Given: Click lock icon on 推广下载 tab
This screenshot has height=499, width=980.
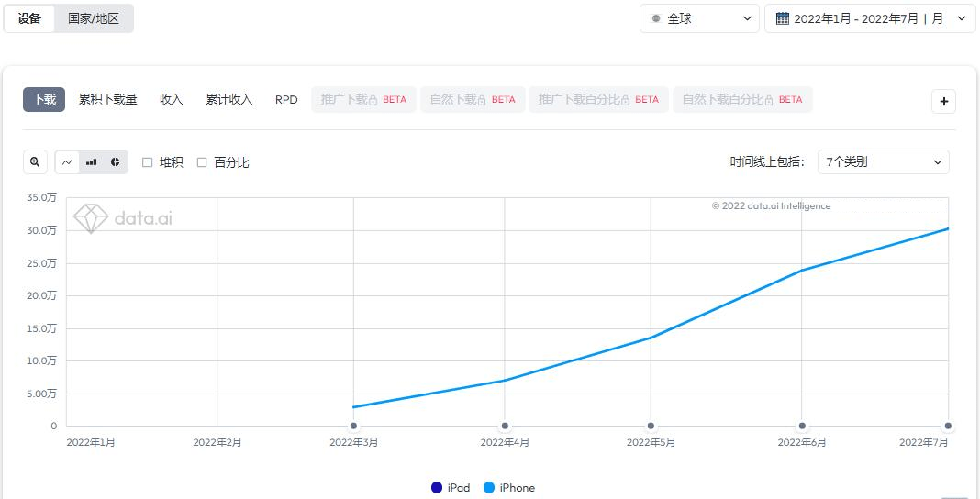Looking at the screenshot, I should (x=373, y=100).
